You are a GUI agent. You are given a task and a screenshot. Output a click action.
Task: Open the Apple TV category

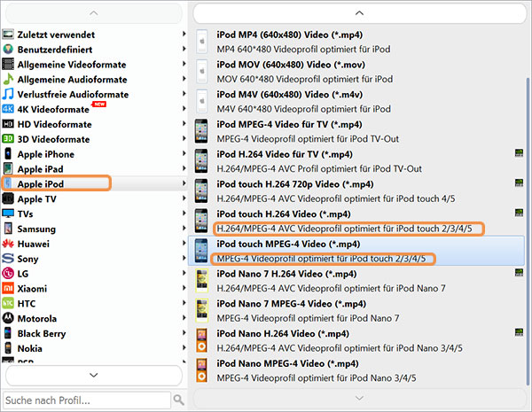[94, 198]
